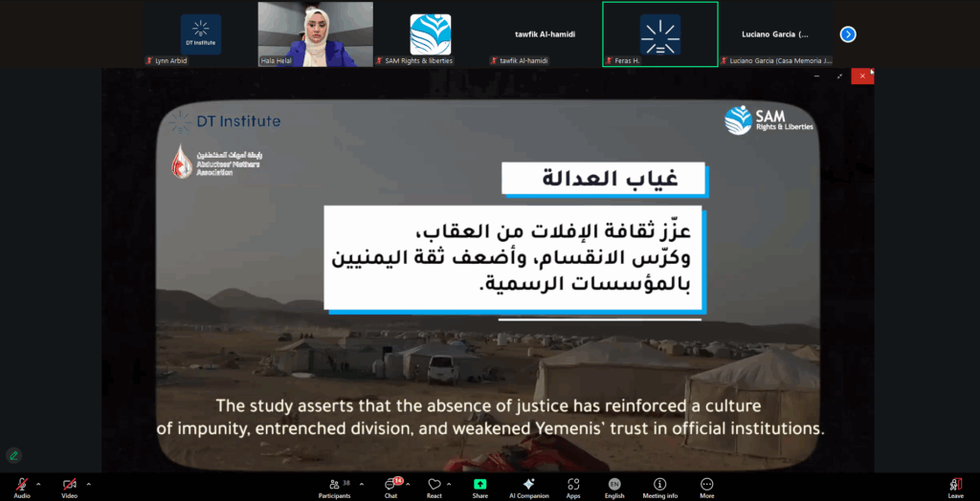Unmute the microphone with the Audio button
The height and width of the screenshot is (501, 980).
[x=21, y=486]
